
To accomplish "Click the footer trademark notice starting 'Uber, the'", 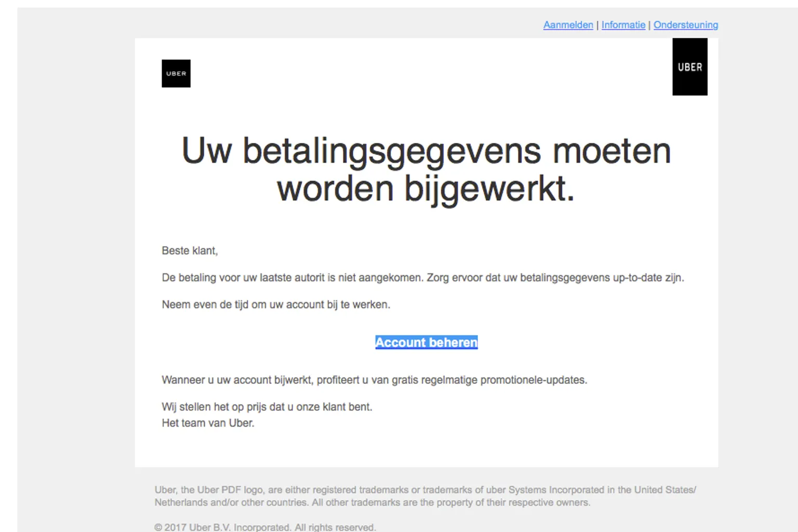I will (424, 490).
